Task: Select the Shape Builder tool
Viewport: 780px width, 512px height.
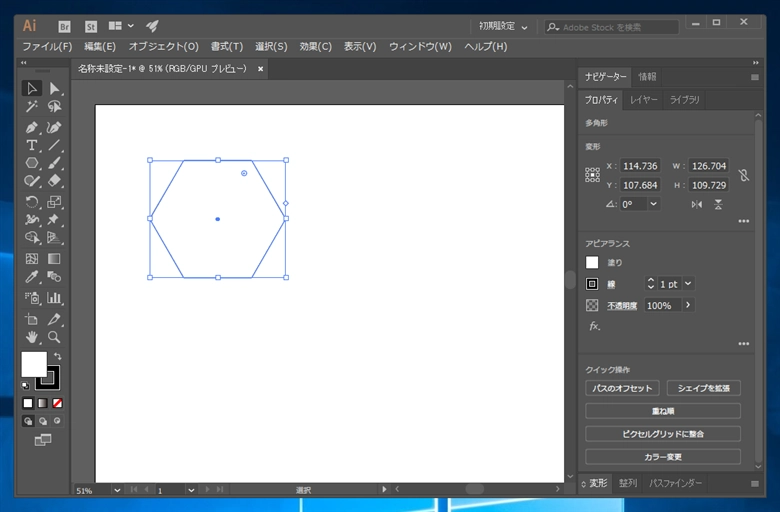Action: (x=32, y=238)
